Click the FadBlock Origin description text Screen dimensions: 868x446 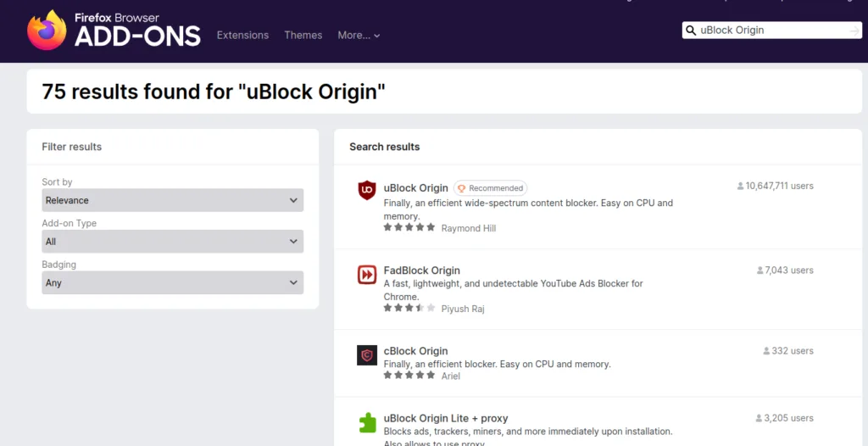click(513, 290)
